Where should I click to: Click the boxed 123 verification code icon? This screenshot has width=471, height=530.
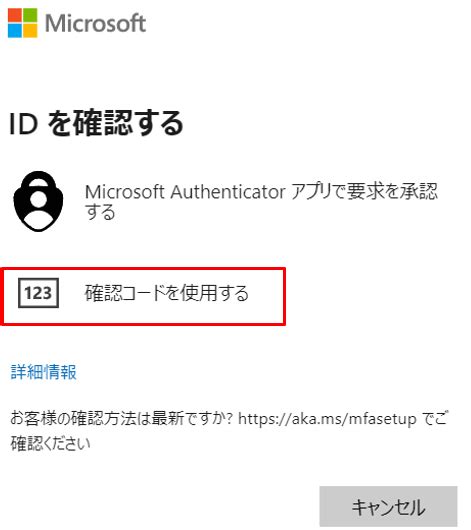[38, 293]
